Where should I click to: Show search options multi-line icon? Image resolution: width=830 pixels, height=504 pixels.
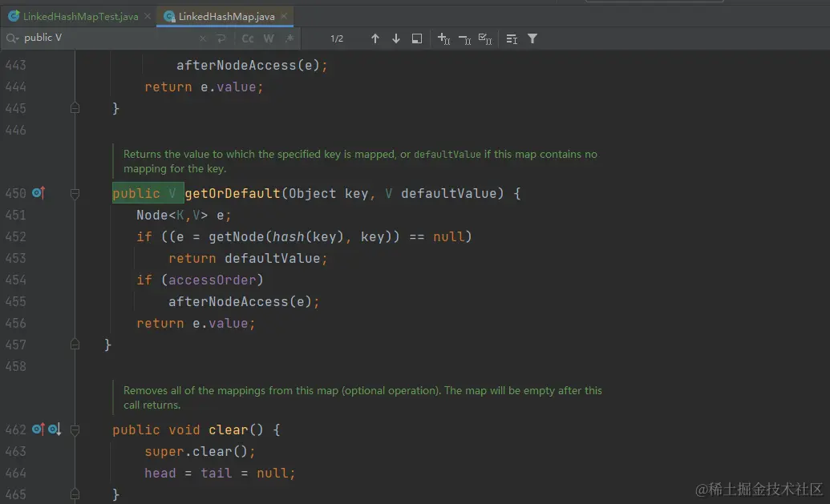coord(512,38)
